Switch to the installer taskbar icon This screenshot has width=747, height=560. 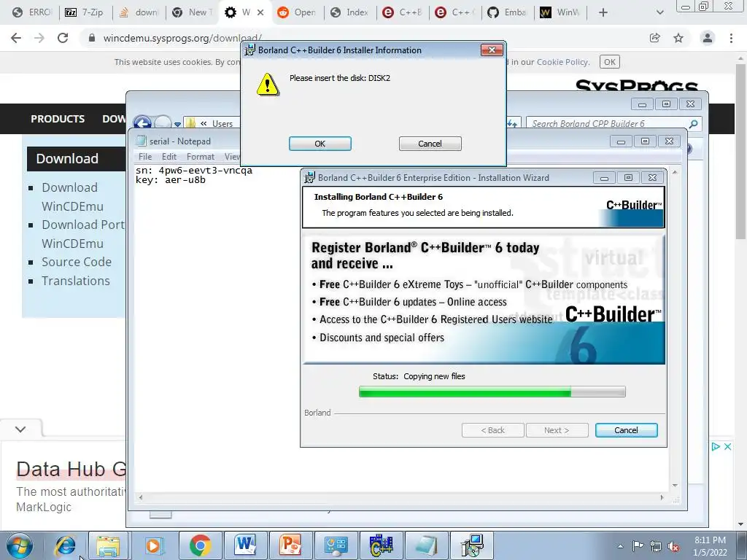click(x=472, y=545)
